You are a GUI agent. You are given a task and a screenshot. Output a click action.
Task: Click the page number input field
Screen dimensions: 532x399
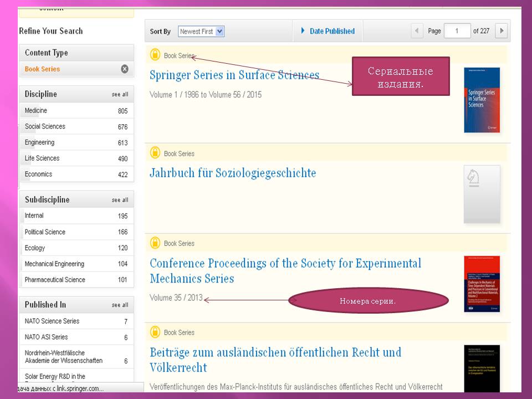pos(457,31)
